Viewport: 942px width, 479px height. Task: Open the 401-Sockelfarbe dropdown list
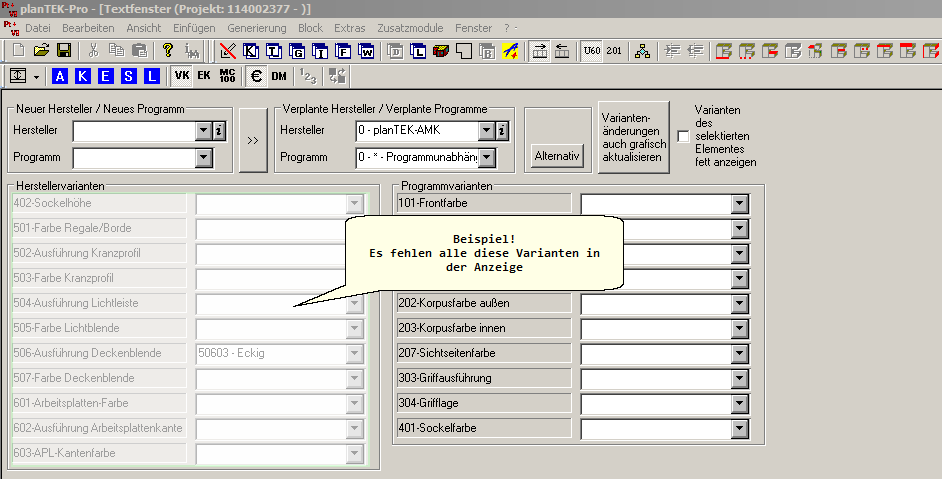[740, 429]
